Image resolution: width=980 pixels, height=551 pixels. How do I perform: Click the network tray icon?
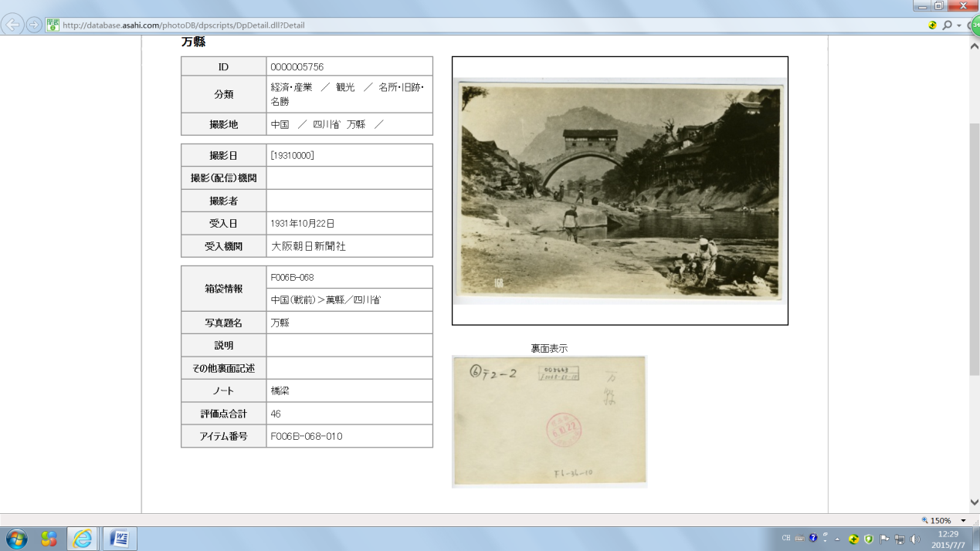tap(900, 539)
